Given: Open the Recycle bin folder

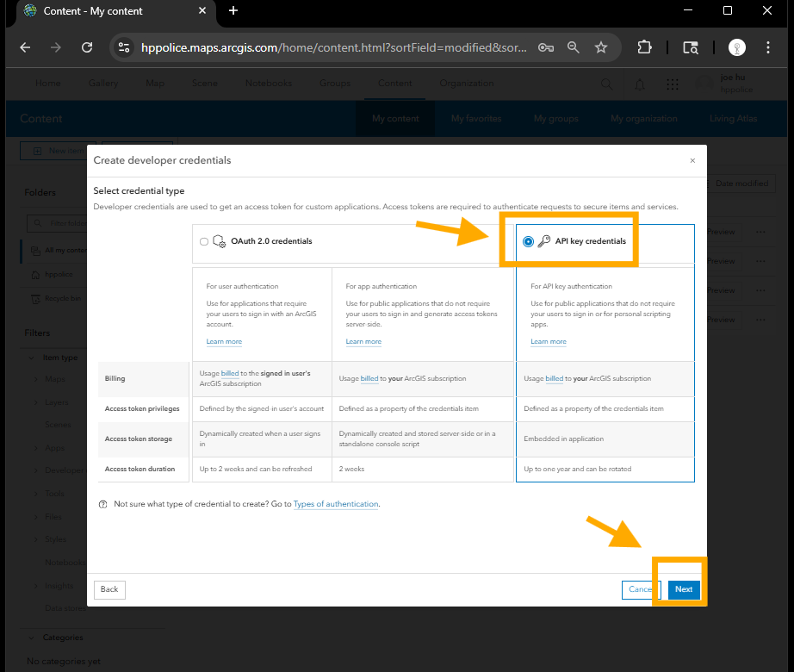Looking at the screenshot, I should (x=63, y=299).
